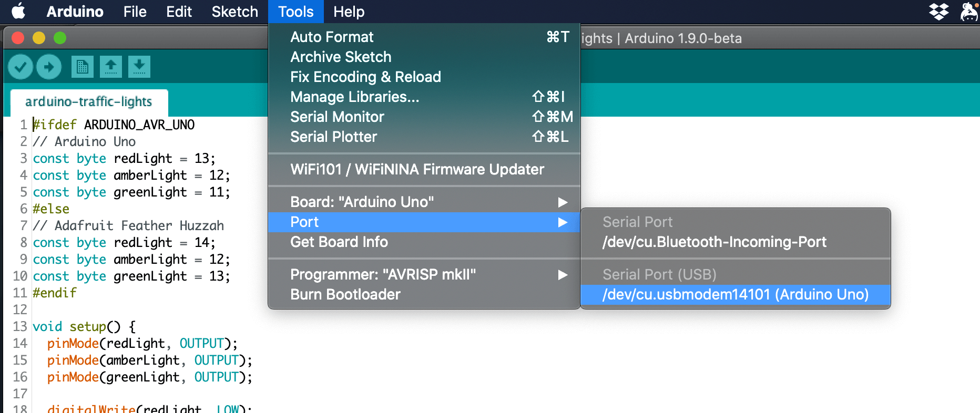Viewport: 980px width, 413px height.
Task: Click the rightmost menu bar status icon
Action: click(x=968, y=12)
